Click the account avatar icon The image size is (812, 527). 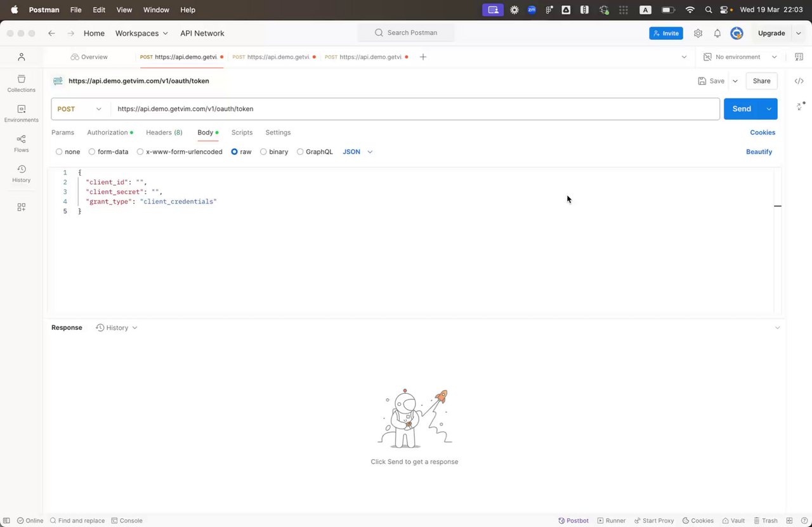tap(737, 33)
